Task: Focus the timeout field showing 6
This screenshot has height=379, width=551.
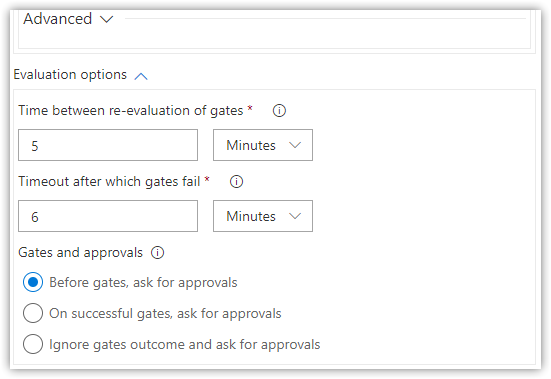Action: pyautogui.click(x=108, y=216)
